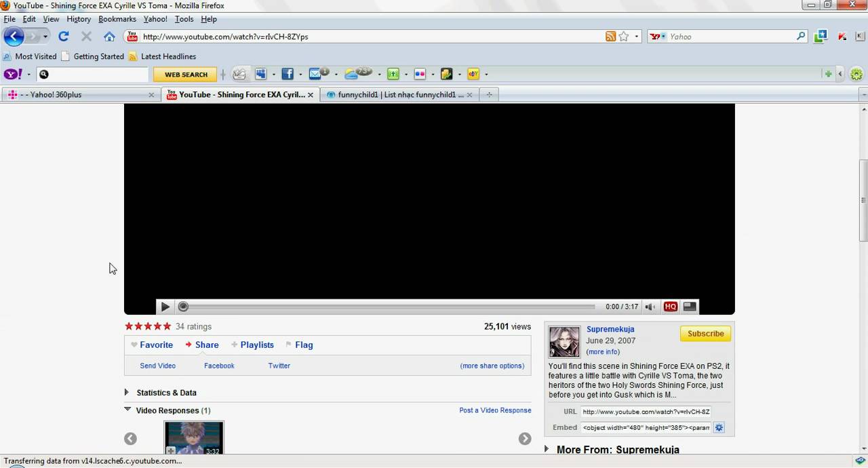868x468 pixels.
Task: Click the search magnifier in Yahoo box
Action: [801, 37]
